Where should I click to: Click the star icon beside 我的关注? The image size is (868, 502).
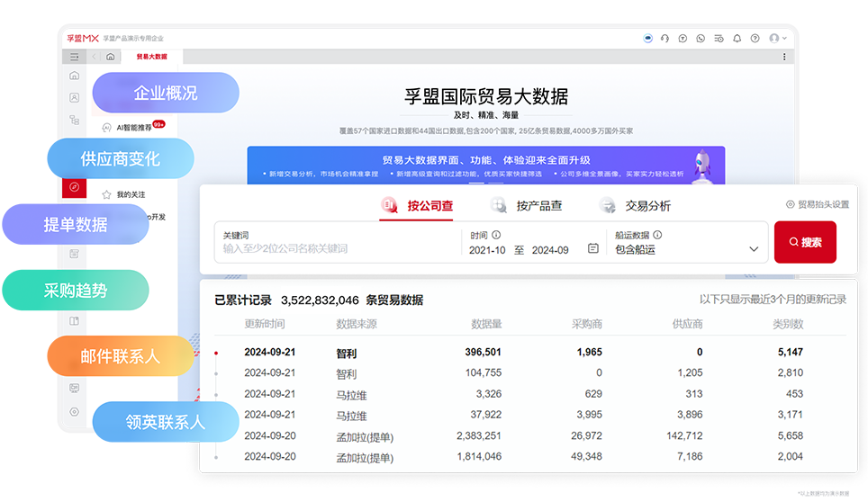(x=106, y=194)
